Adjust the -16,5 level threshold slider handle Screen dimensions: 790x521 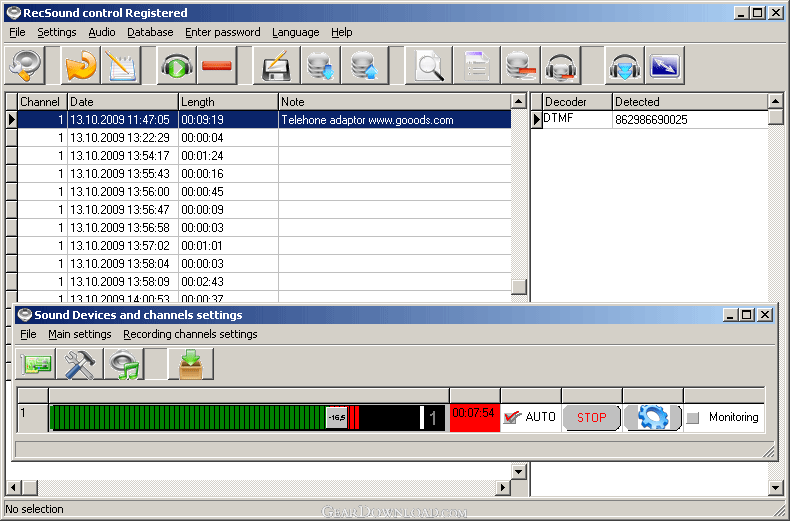(x=337, y=418)
